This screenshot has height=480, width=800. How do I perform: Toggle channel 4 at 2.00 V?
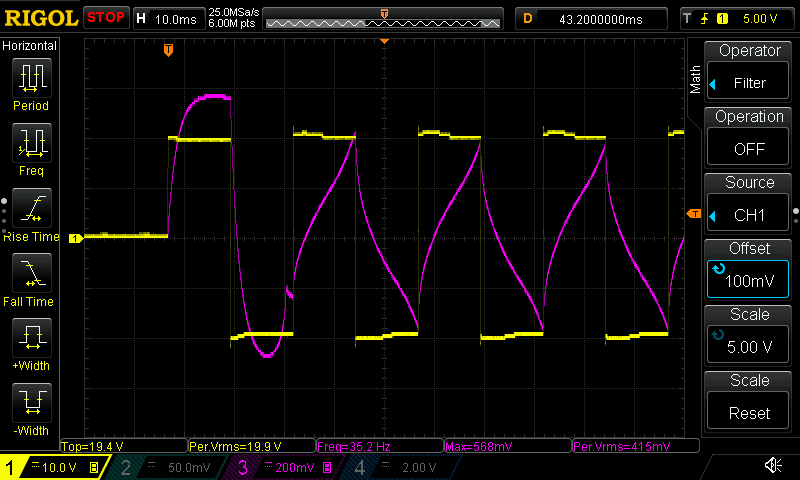coord(403,467)
